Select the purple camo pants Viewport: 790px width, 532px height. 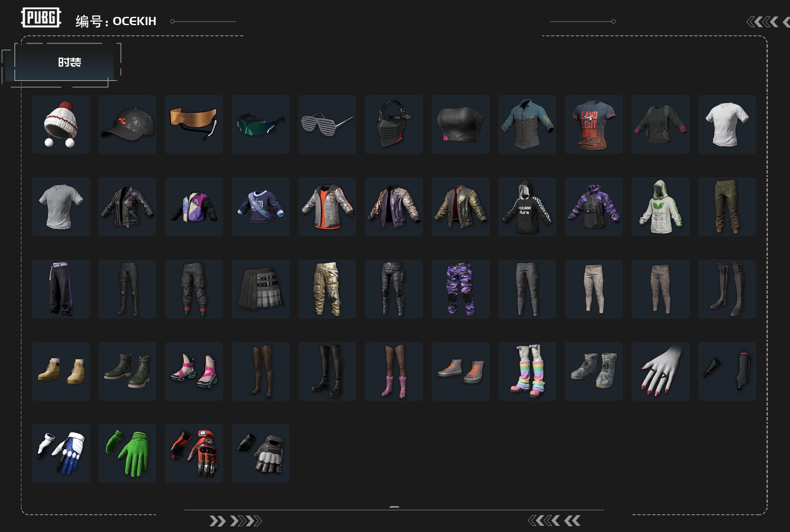461,289
